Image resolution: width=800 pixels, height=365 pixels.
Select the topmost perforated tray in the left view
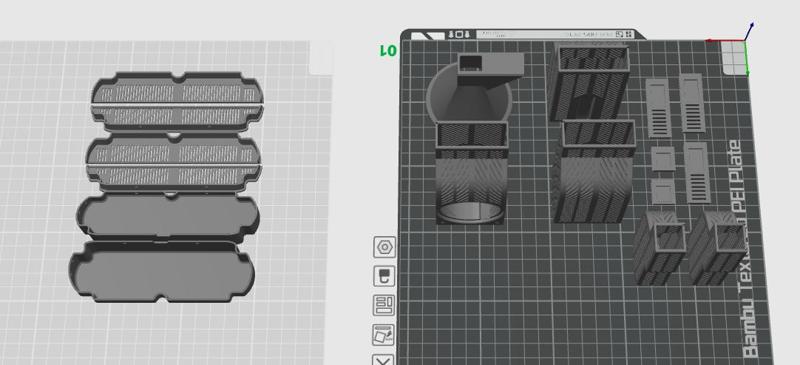[x=178, y=101]
